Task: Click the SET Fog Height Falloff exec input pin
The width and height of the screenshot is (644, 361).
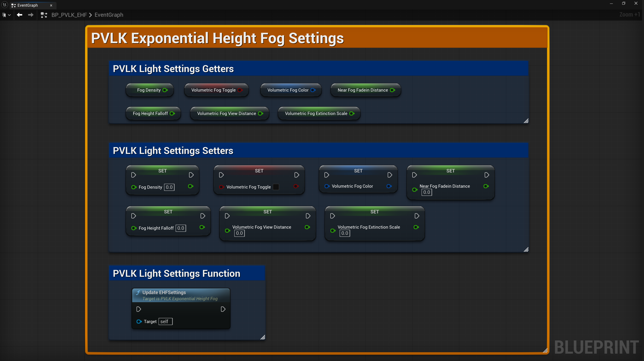Action: tap(134, 216)
